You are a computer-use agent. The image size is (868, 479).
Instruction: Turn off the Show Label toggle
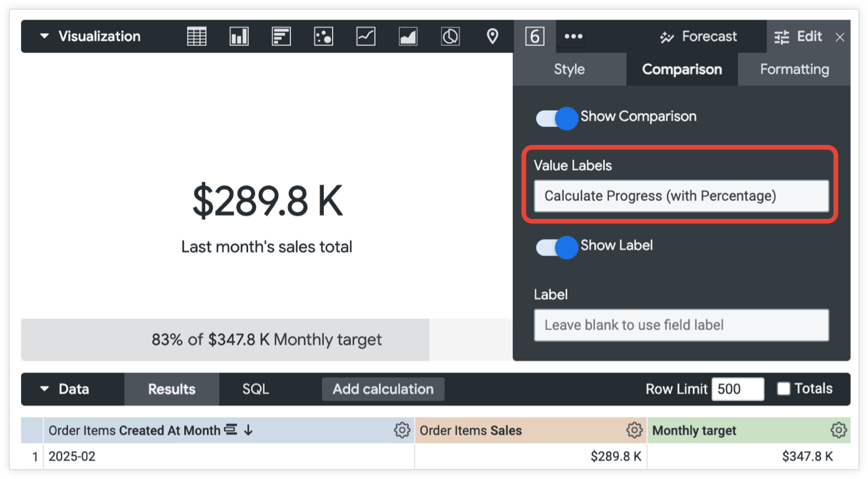pos(556,248)
